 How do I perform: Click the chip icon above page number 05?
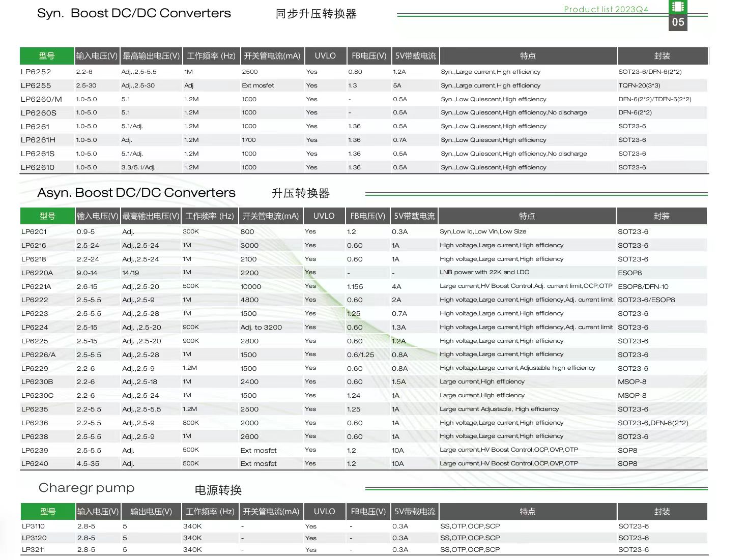click(678, 7)
